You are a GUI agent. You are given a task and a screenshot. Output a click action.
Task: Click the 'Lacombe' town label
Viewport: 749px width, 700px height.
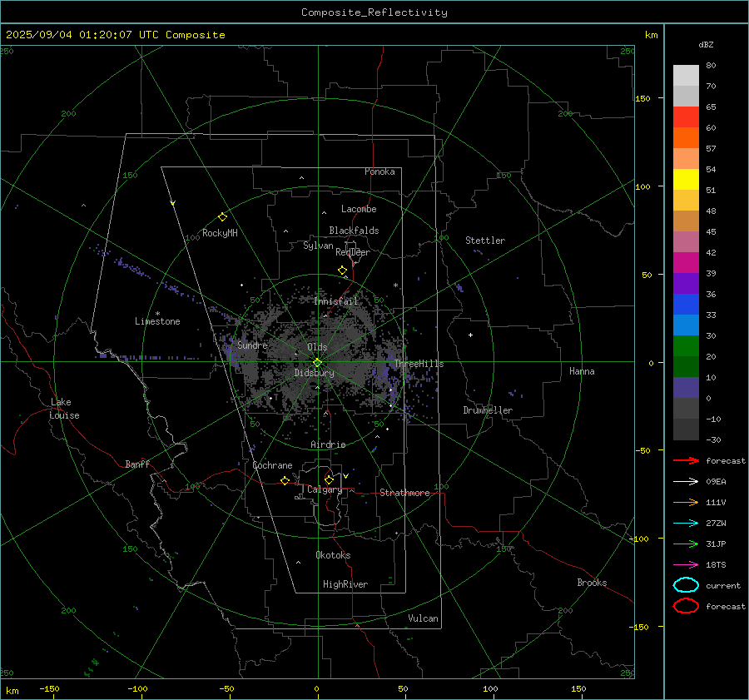tap(359, 209)
